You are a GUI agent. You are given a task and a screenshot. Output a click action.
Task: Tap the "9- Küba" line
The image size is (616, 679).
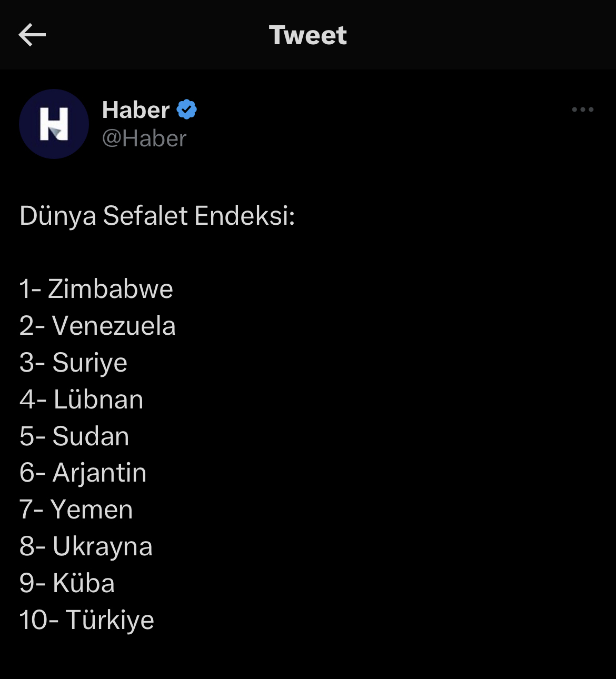tap(67, 583)
